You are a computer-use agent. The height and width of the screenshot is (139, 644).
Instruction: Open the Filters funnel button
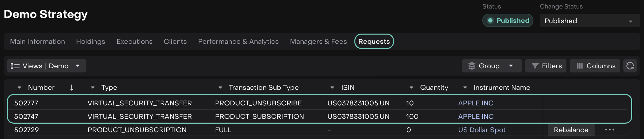(x=546, y=66)
